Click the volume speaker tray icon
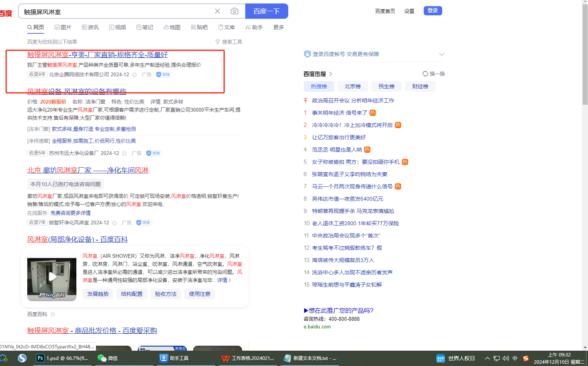Viewport: 588px width, 366px height. pos(505,358)
